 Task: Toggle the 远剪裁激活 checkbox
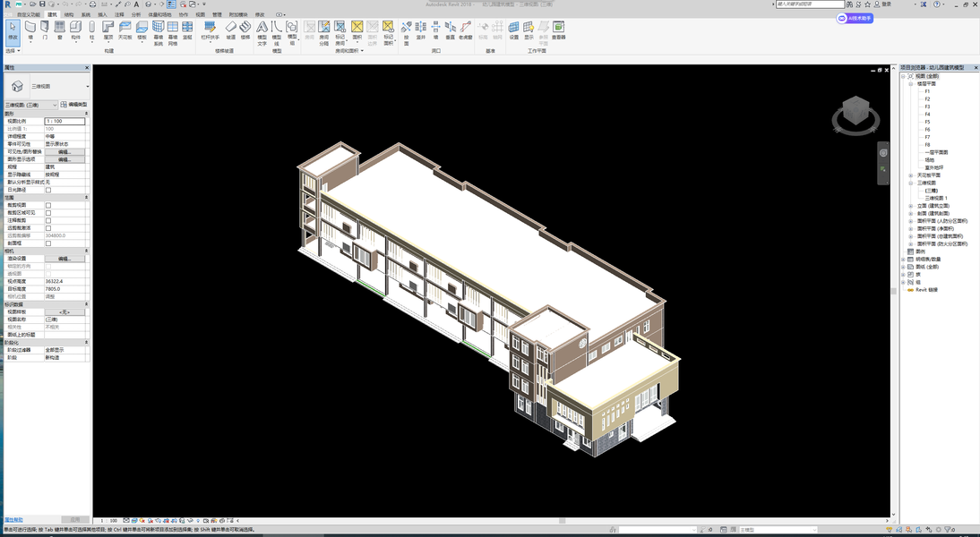tap(48, 228)
